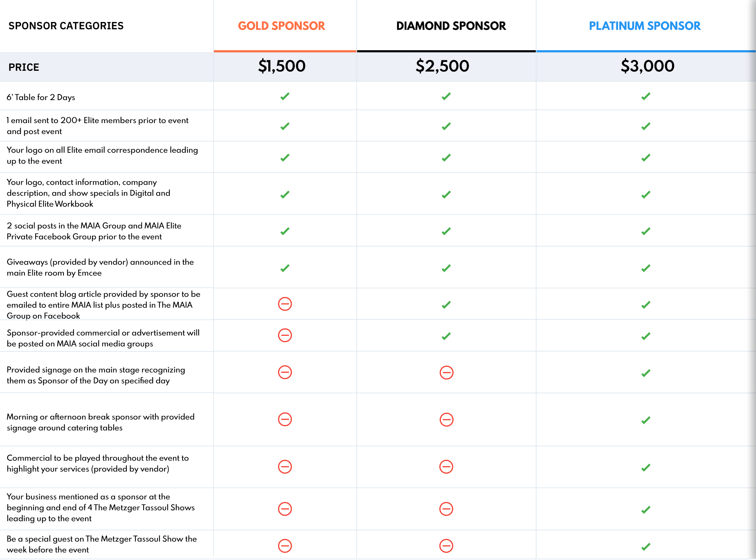Click Diamond checkmark for sponsor-provided commercial row
This screenshot has width=756, height=560.
click(x=446, y=336)
